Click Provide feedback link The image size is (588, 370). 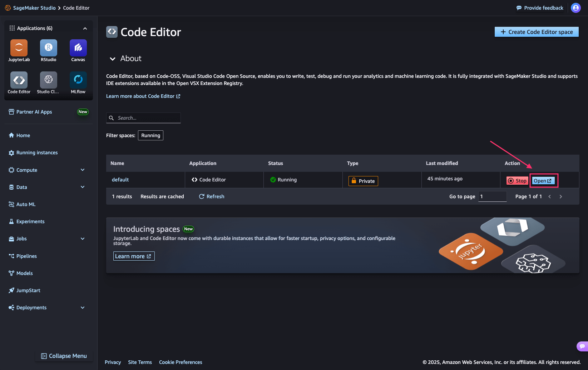540,8
